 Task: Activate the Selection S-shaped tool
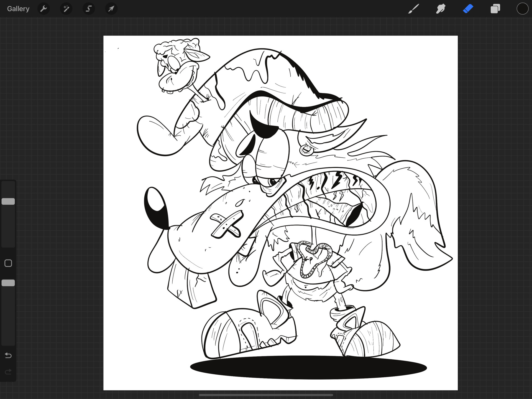click(89, 9)
